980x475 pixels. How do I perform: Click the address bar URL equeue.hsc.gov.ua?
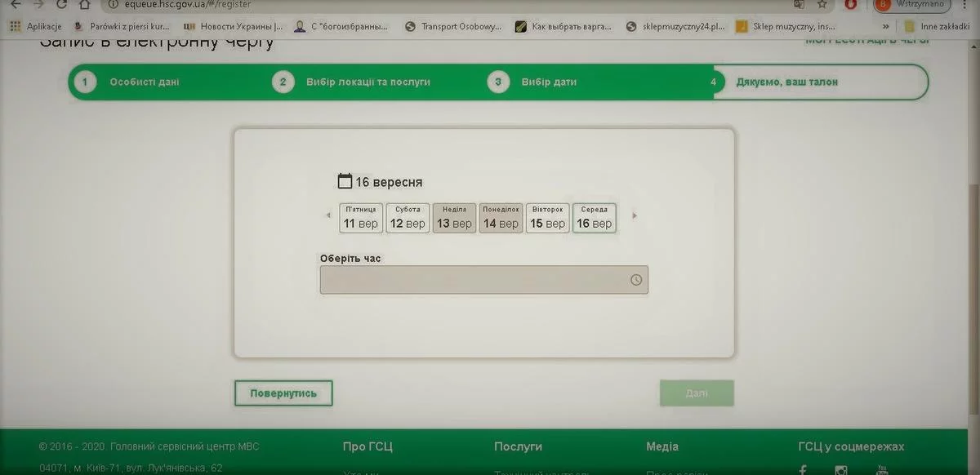click(x=187, y=4)
